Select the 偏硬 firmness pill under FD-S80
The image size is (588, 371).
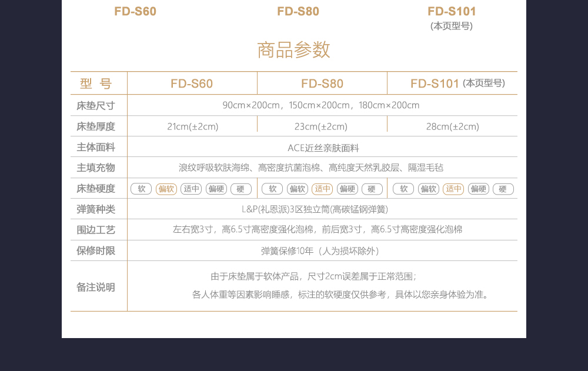pyautogui.click(x=348, y=189)
